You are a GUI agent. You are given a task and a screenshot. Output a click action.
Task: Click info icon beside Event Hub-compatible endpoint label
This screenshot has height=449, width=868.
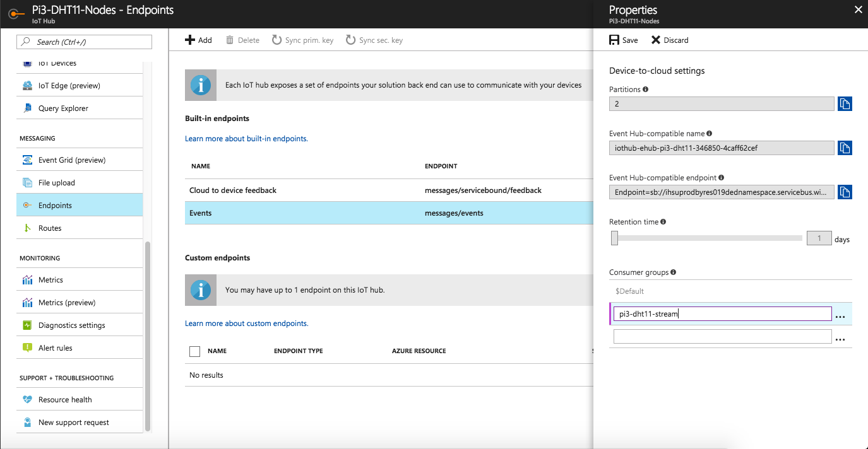click(x=722, y=178)
